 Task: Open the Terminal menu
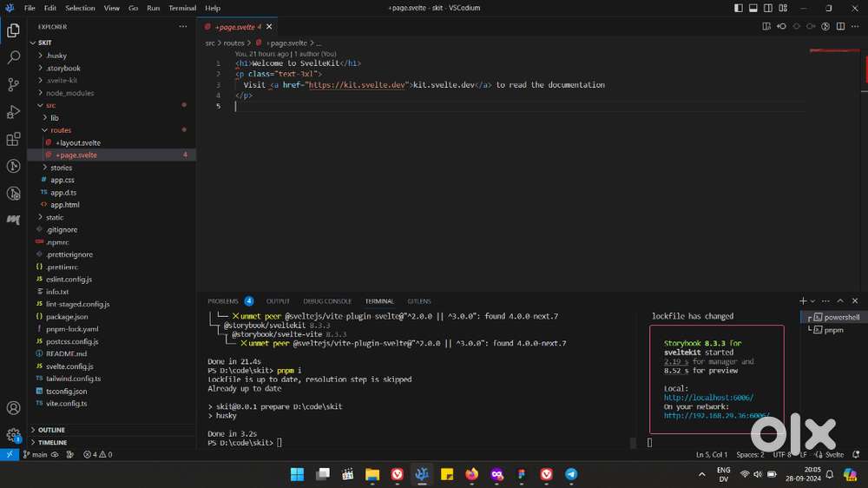pos(182,8)
